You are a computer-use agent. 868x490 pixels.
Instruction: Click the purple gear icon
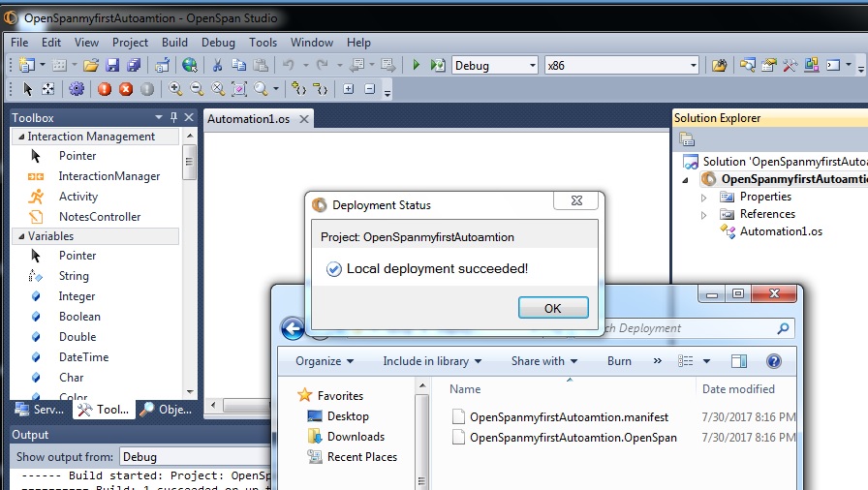[x=77, y=89]
